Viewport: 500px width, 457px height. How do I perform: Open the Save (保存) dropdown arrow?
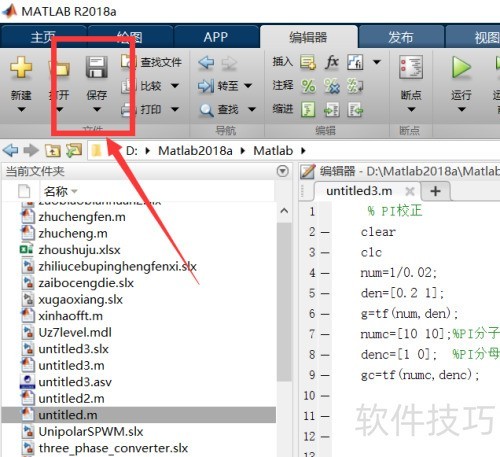97,109
